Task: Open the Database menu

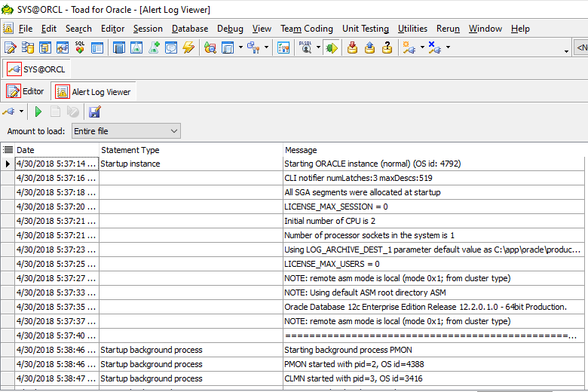Action: point(190,29)
